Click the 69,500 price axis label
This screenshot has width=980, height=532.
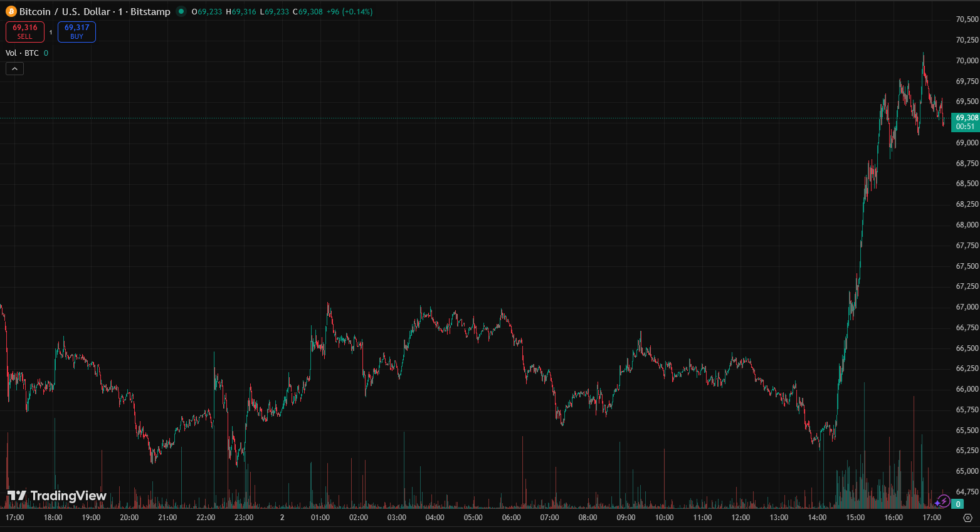pos(967,102)
